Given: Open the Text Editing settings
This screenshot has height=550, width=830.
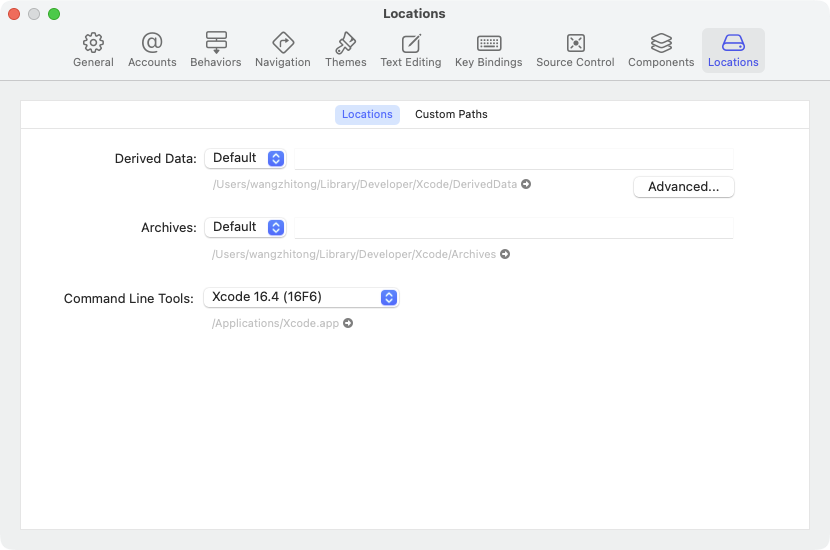Looking at the screenshot, I should point(411,50).
